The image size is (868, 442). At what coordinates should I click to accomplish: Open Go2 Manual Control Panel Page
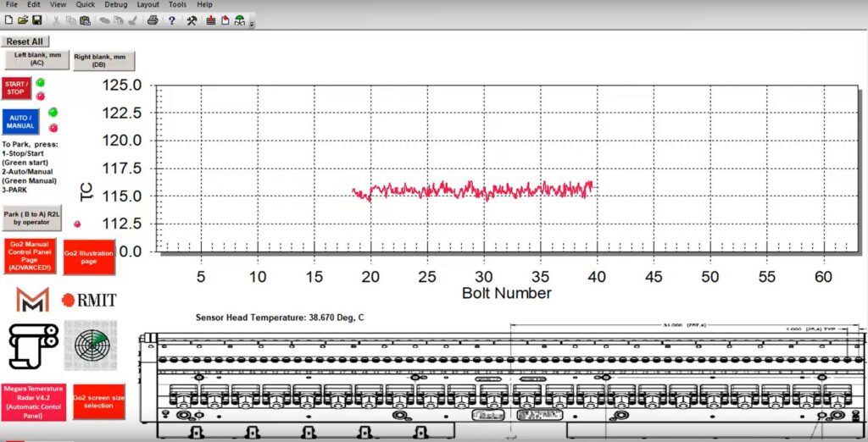pos(30,256)
